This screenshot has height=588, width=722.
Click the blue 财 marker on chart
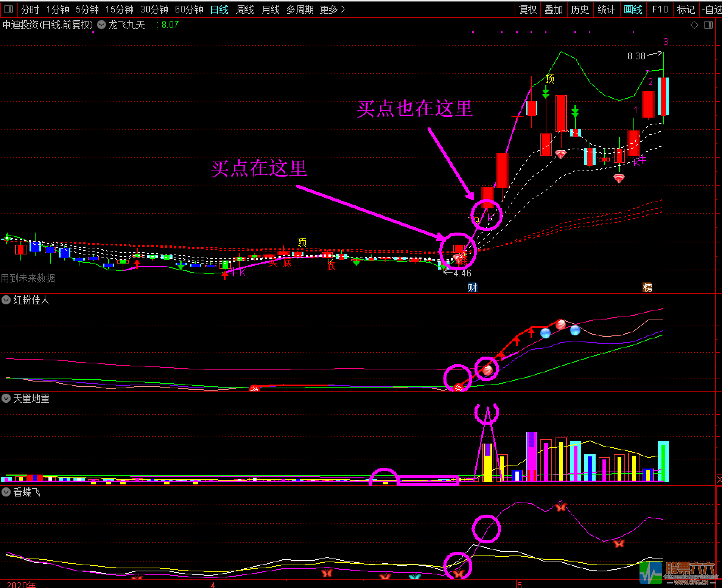(473, 288)
